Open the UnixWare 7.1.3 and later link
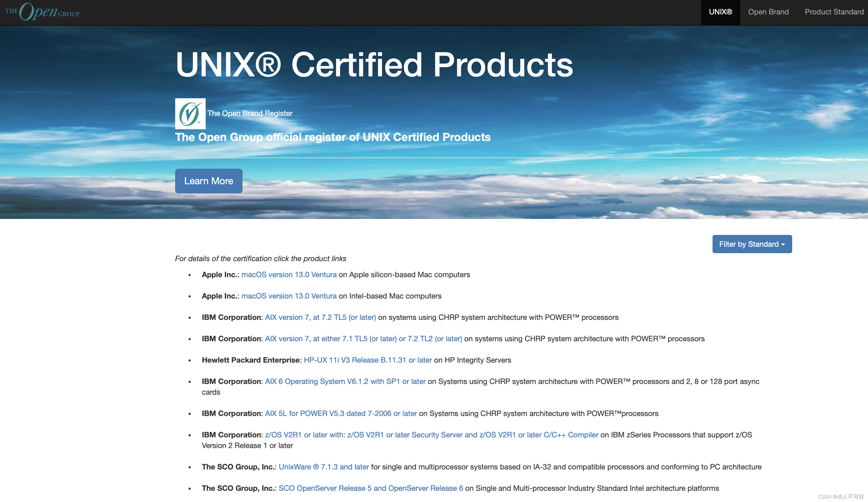This screenshot has height=502, width=868. point(323,467)
